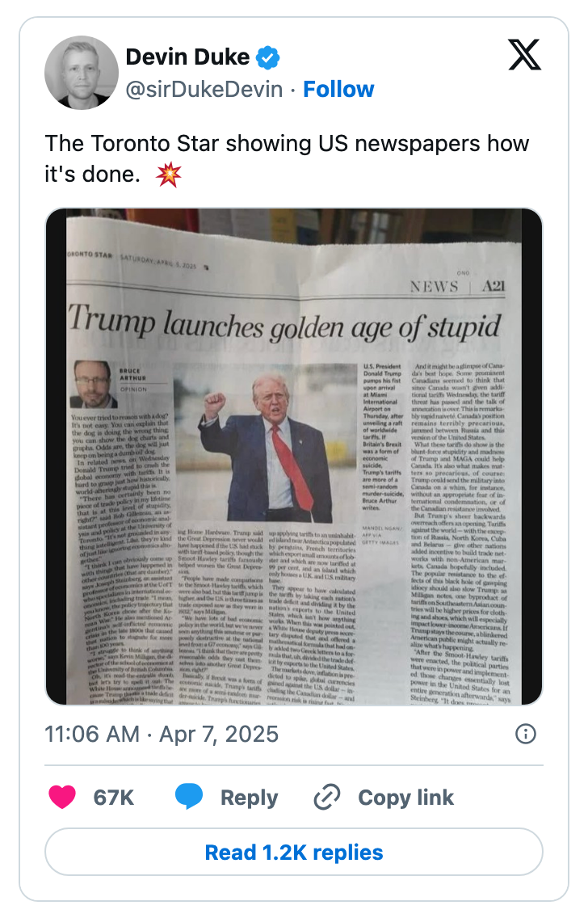This screenshot has width=588, height=918.
Task: Click the copy-link chain icon
Action: tap(326, 797)
